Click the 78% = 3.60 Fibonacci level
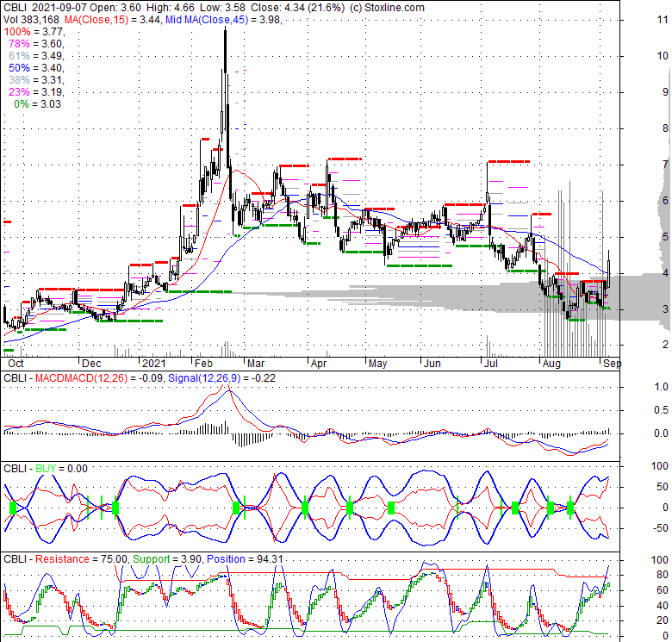Screen dimensions: 672x642 36,44
